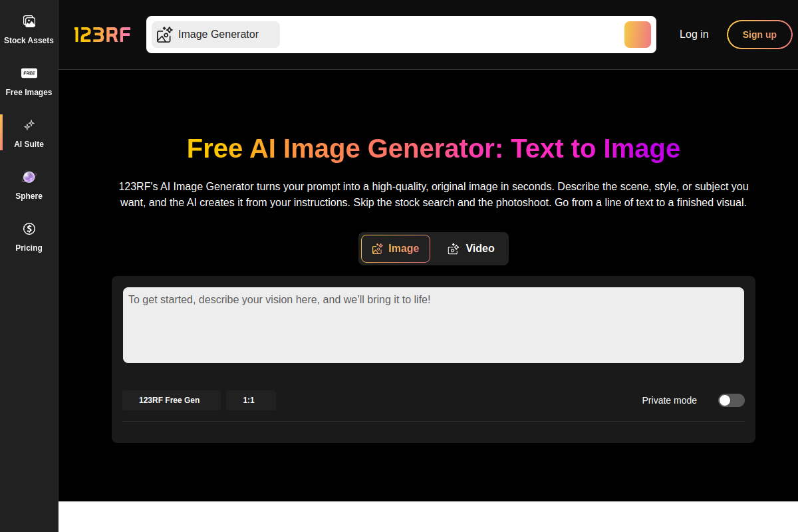Open Stock Assets from the sidebar

[29, 30]
